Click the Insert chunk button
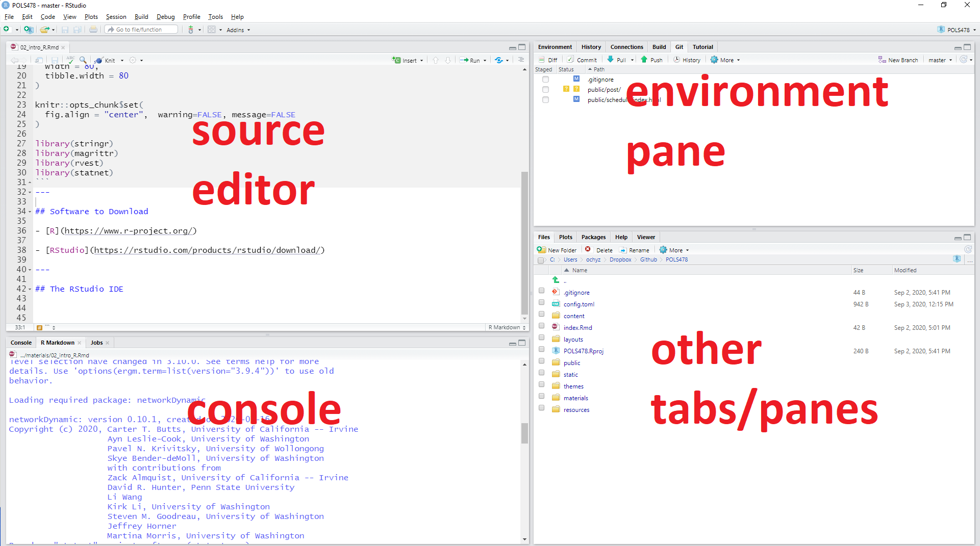The width and height of the screenshot is (980, 546). [x=405, y=60]
